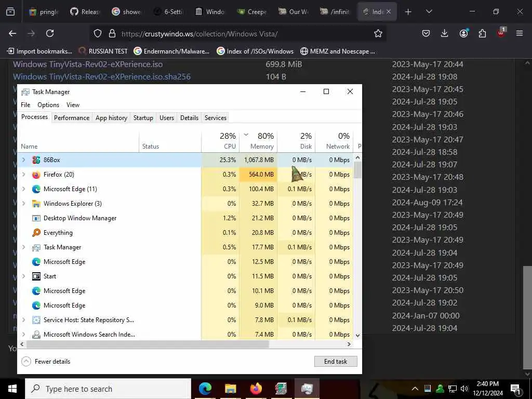Open the Index of /ISOs/Windows bookmark
The width and height of the screenshot is (532, 399).
coord(255,51)
